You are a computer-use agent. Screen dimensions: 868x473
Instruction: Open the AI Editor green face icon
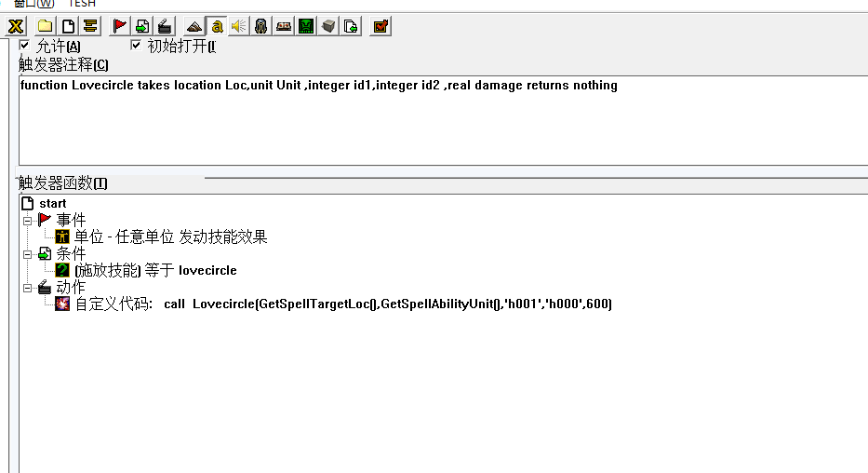306,26
